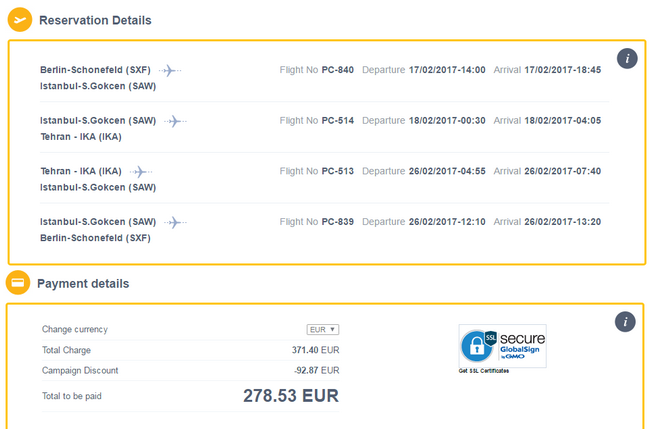650x429 pixels.
Task: Click the Campaign Discount row label
Action: tap(80, 371)
